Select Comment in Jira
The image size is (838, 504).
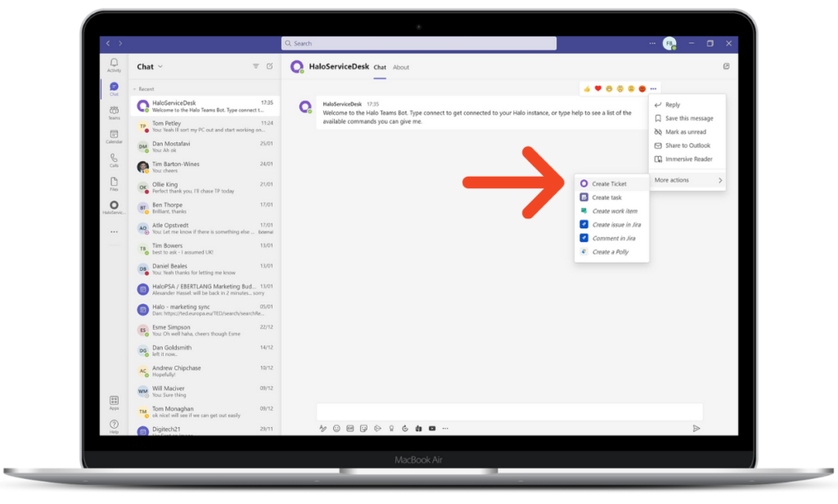pyautogui.click(x=611, y=238)
